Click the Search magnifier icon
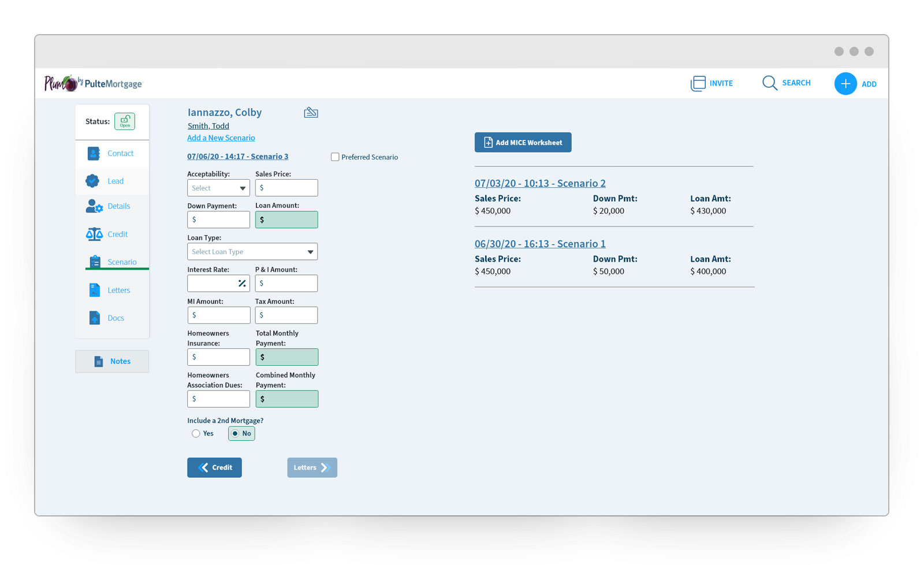 tap(769, 83)
